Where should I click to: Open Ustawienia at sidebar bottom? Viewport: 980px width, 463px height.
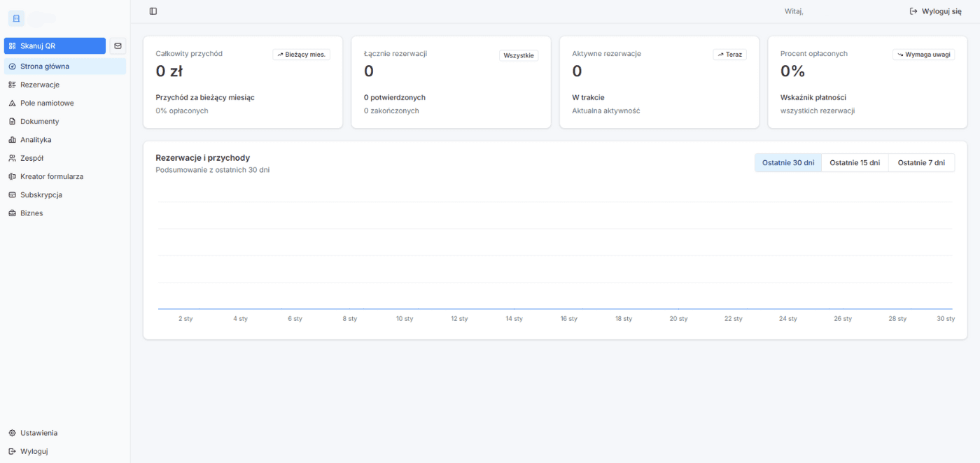click(65, 433)
